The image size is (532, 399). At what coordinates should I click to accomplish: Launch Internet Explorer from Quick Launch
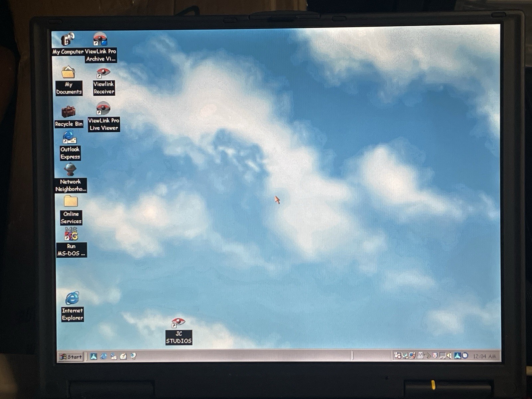[104, 356]
